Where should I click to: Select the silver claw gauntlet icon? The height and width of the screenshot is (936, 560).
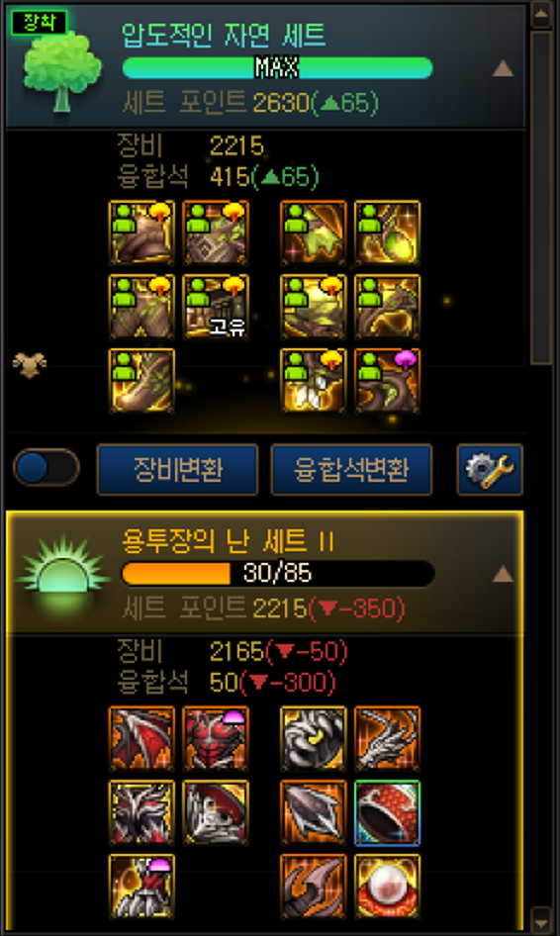387,739
